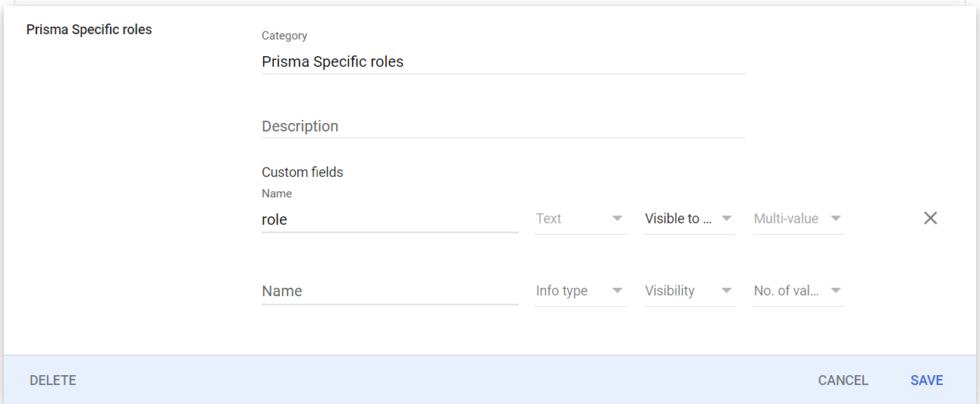Click the arrow icon beside No. of values
The height and width of the screenshot is (404, 980).
coord(835,291)
